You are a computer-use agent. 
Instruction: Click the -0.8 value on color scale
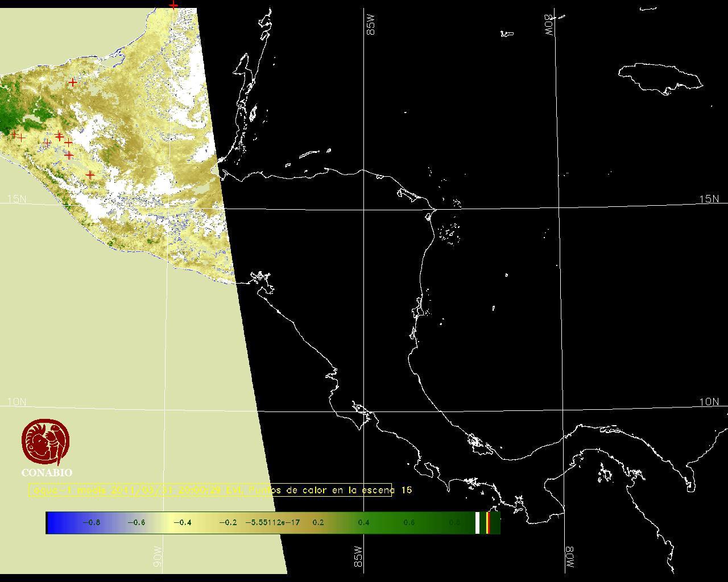(91, 522)
